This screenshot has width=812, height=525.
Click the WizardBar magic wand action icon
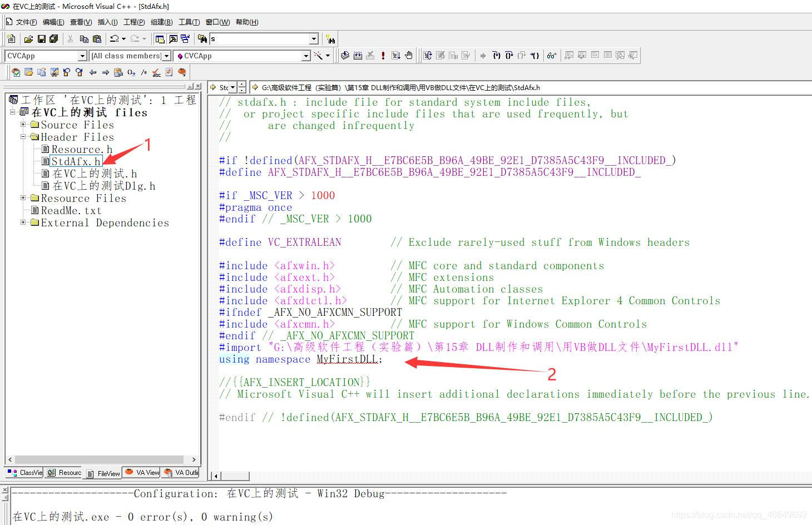(318, 56)
